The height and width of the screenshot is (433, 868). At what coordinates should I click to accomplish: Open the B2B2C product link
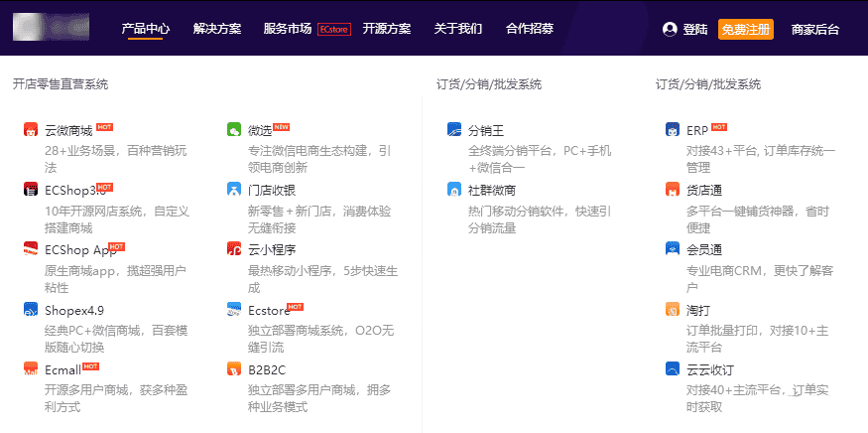(267, 369)
